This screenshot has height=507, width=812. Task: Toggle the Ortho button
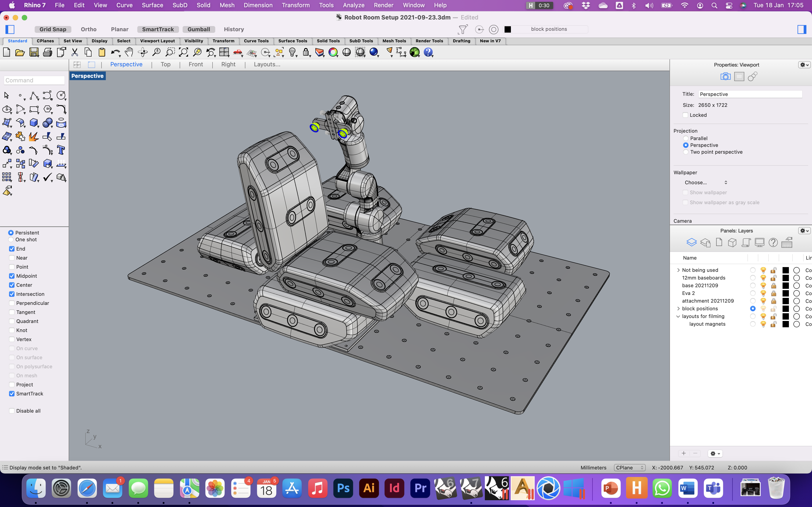[89, 29]
